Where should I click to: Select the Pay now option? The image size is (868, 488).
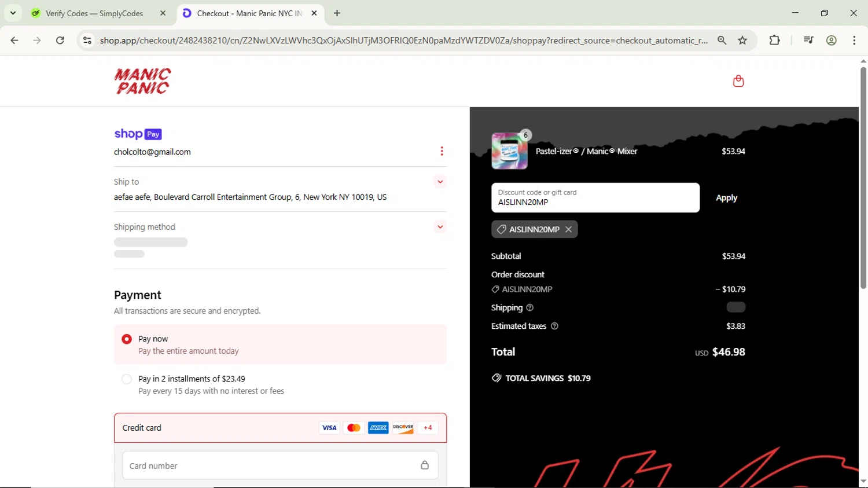point(127,339)
